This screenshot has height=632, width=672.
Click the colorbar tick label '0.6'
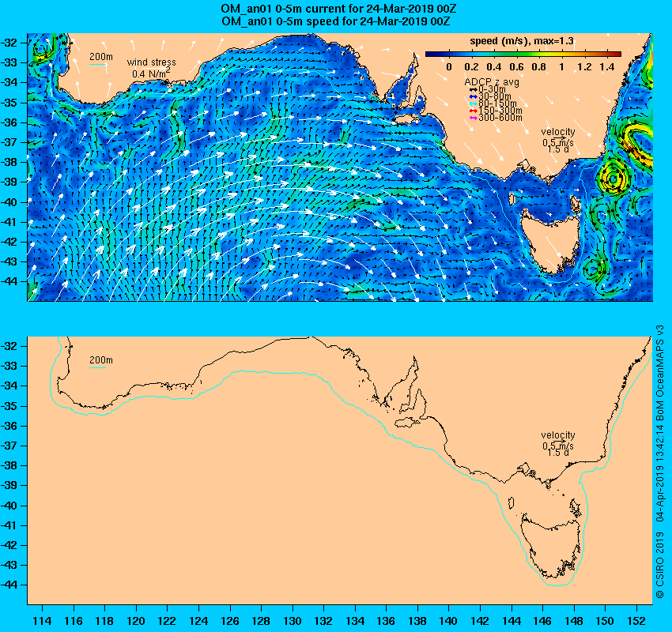[516, 67]
